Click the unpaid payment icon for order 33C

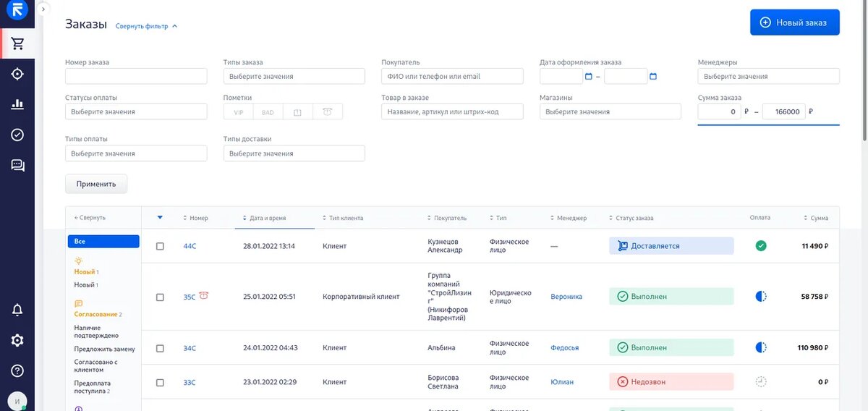click(x=761, y=381)
